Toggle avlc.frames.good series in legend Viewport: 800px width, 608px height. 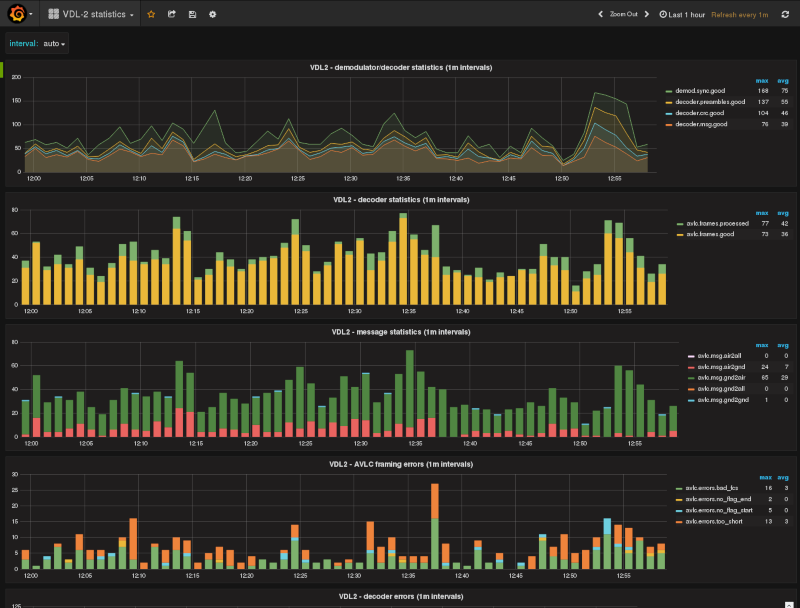[710, 234]
